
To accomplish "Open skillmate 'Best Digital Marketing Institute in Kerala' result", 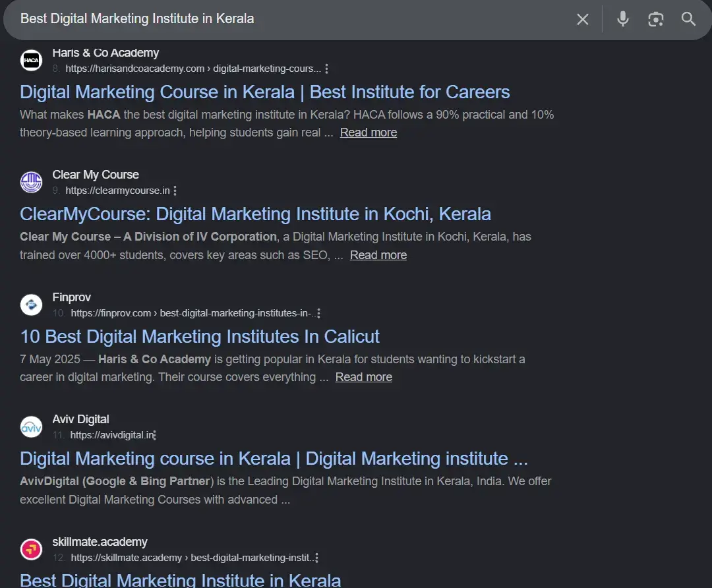I will 180,580.
